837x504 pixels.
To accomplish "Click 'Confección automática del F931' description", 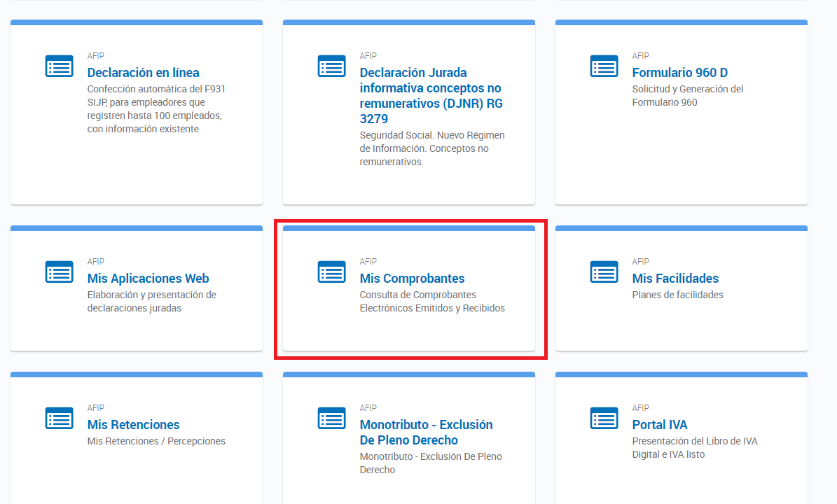I will [156, 108].
